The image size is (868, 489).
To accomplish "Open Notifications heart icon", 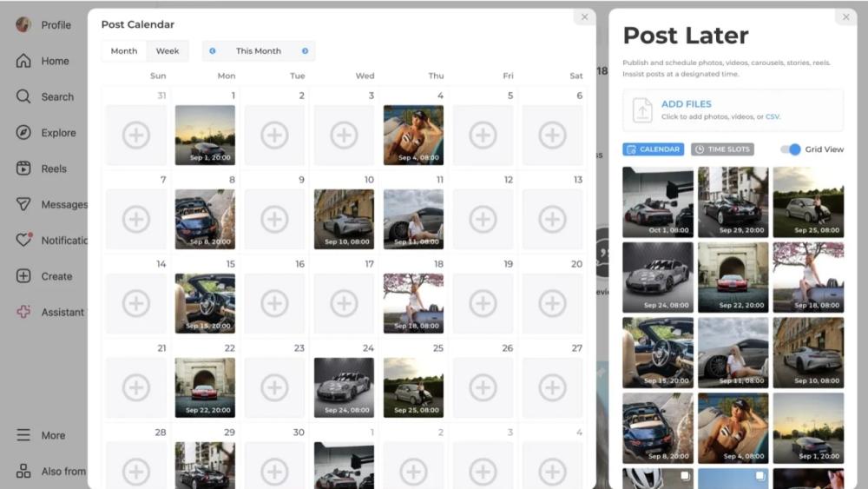I will point(23,240).
